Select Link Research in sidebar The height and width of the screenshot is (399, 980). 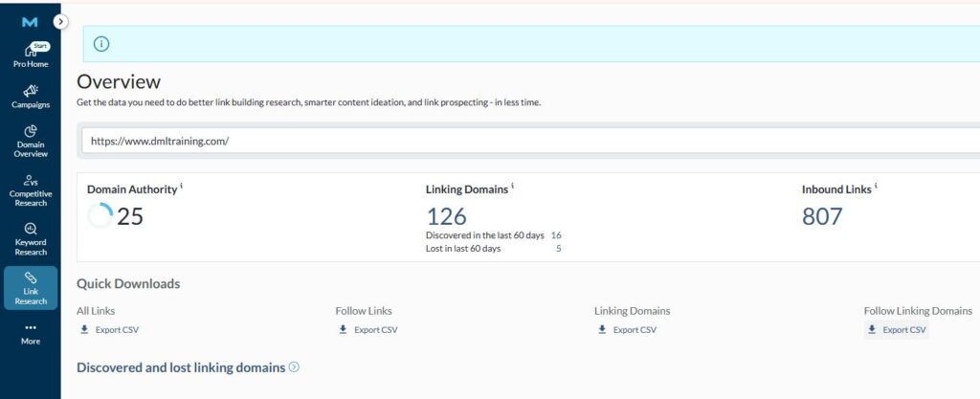point(31,287)
